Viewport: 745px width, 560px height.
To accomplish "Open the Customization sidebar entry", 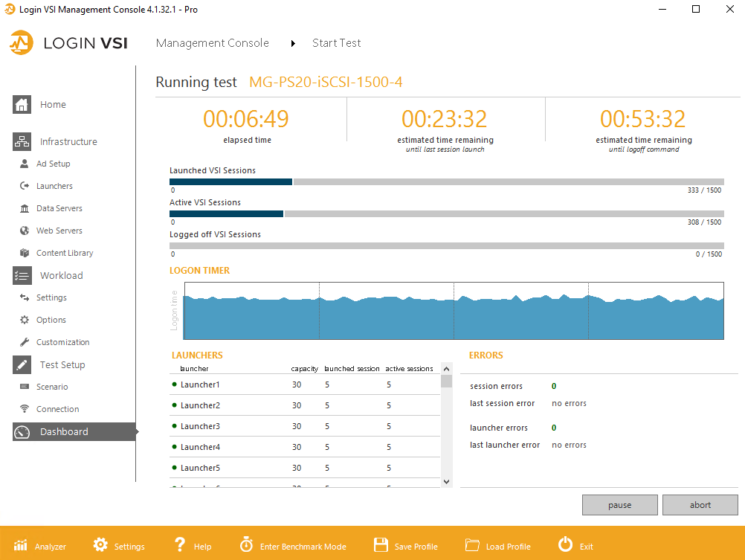I will coord(62,342).
